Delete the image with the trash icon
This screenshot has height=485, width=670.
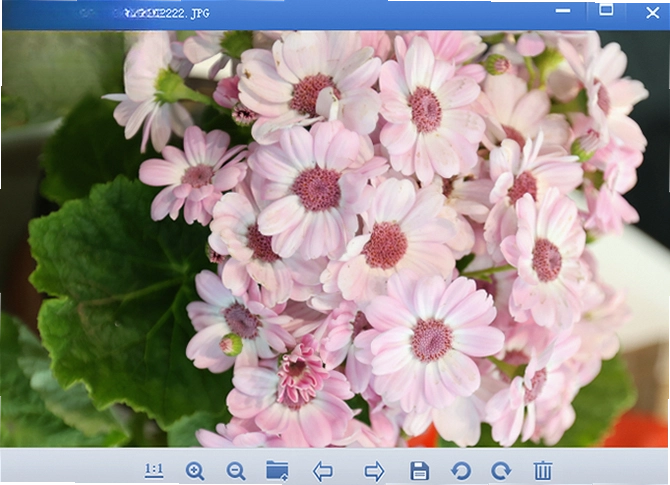coord(543,471)
